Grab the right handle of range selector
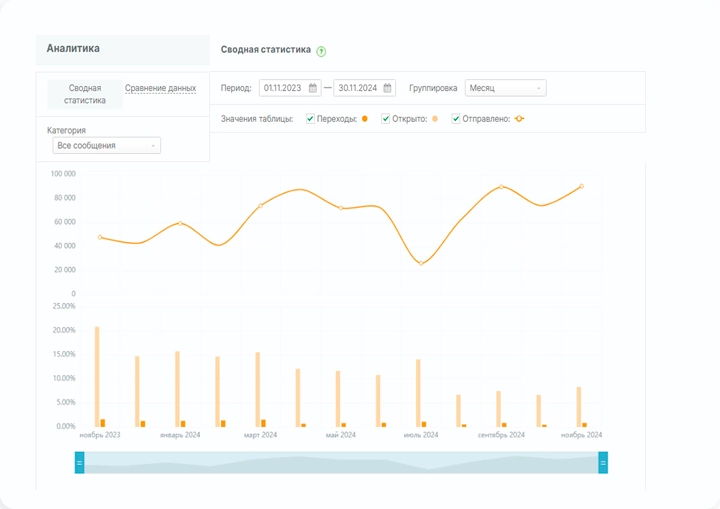This screenshot has height=509, width=720. click(x=603, y=462)
